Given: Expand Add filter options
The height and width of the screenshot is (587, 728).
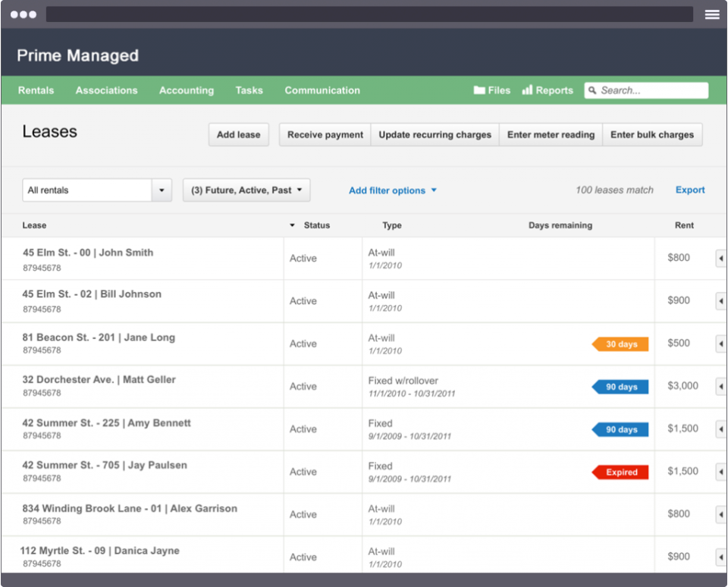Looking at the screenshot, I should pyautogui.click(x=392, y=190).
